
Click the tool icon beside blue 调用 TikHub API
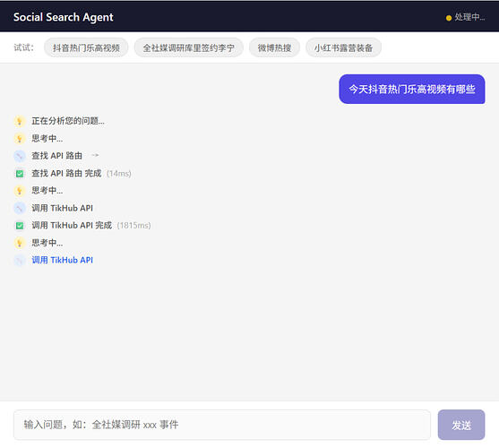(20, 260)
